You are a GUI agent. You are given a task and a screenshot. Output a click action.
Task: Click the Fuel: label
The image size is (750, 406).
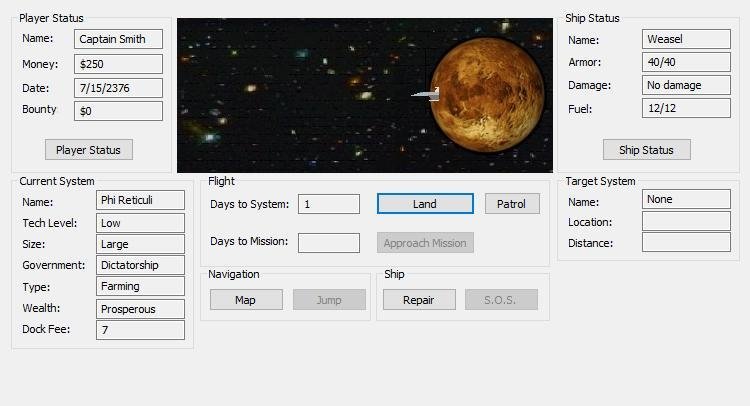tap(580, 109)
